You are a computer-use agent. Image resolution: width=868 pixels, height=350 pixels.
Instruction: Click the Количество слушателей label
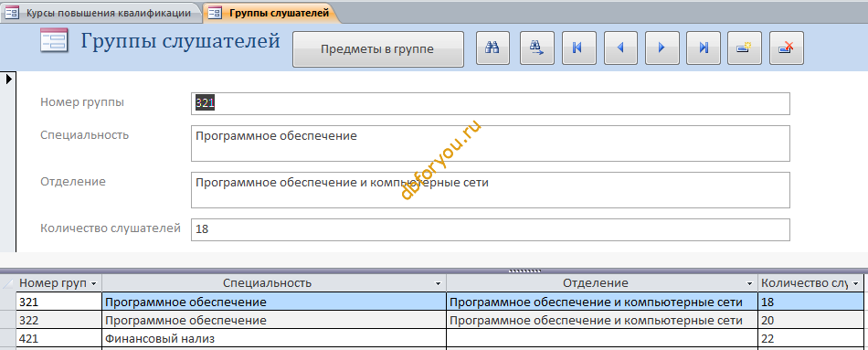(x=111, y=228)
